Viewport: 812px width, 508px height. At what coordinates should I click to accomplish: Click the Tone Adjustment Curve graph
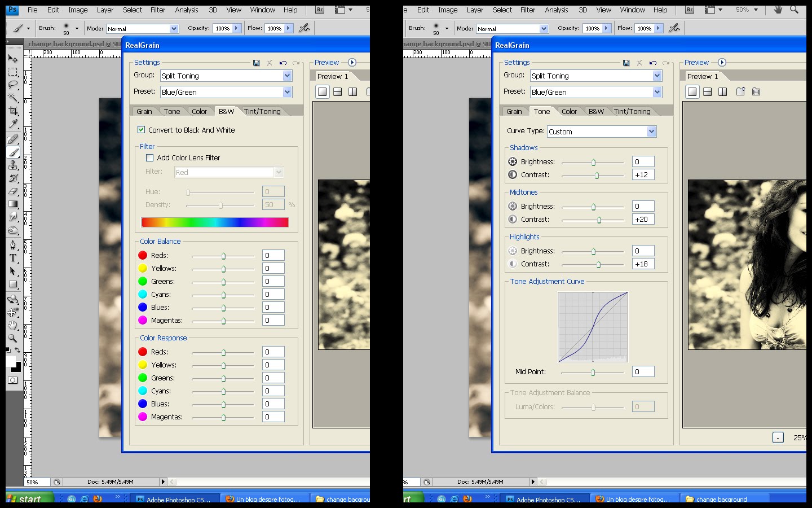click(x=593, y=327)
